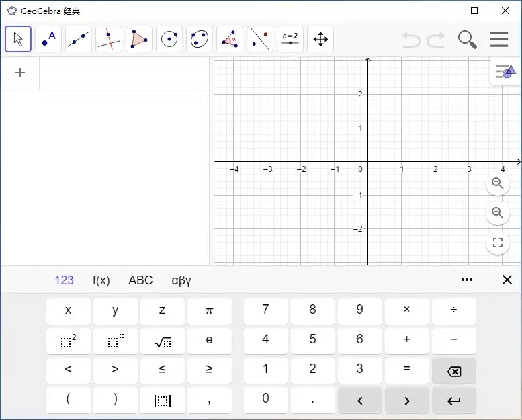This screenshot has width=522, height=420.
Task: Tap the square root key
Action: coord(162,341)
